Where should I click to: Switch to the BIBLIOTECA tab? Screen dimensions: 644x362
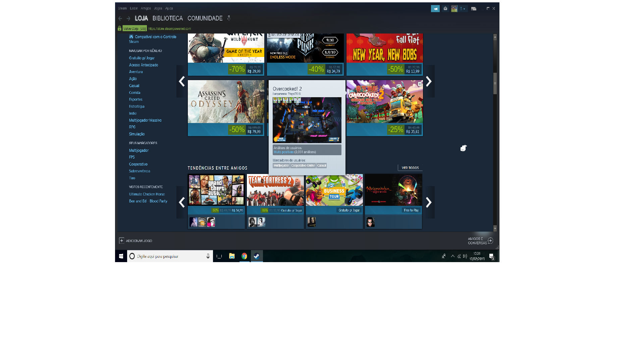tap(167, 18)
